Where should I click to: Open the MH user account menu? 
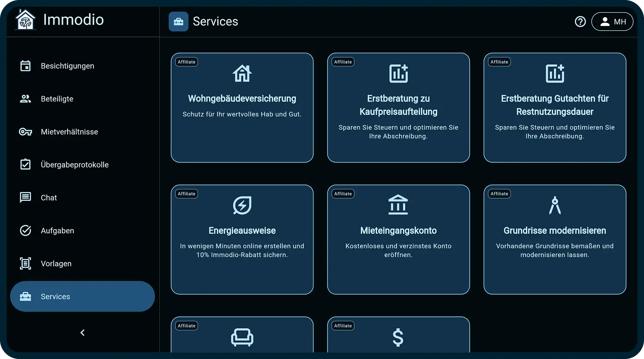coord(612,22)
